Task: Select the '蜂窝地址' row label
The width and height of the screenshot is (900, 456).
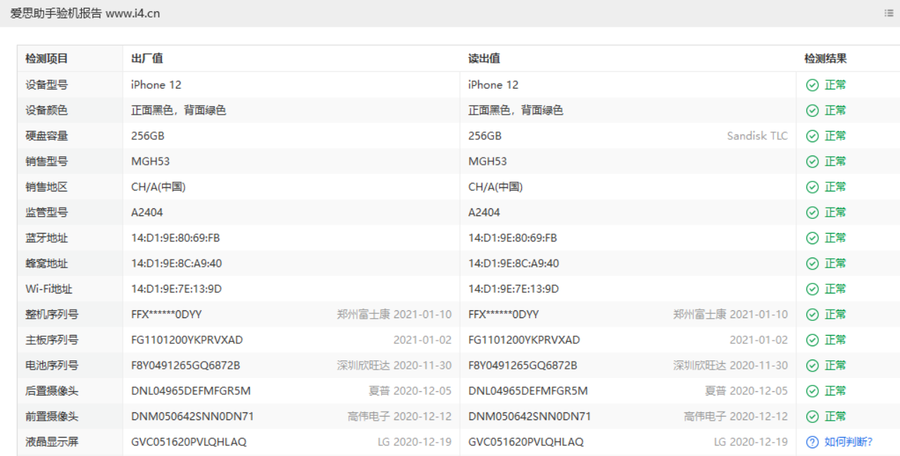Action: pos(46,264)
